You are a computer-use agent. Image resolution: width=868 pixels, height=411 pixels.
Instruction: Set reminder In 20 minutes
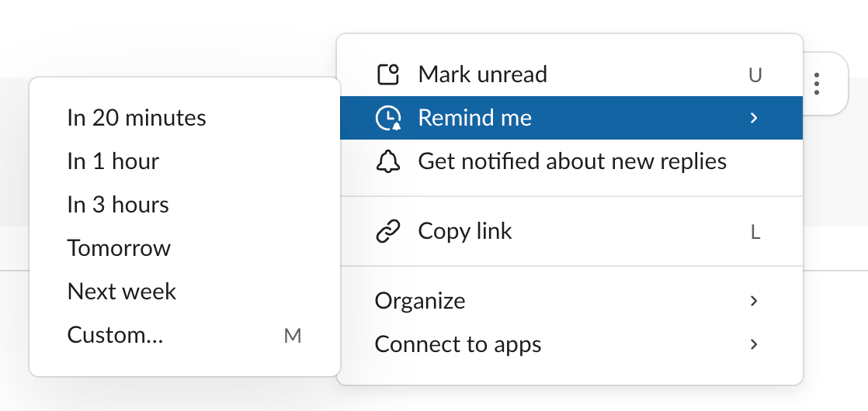coord(137,118)
